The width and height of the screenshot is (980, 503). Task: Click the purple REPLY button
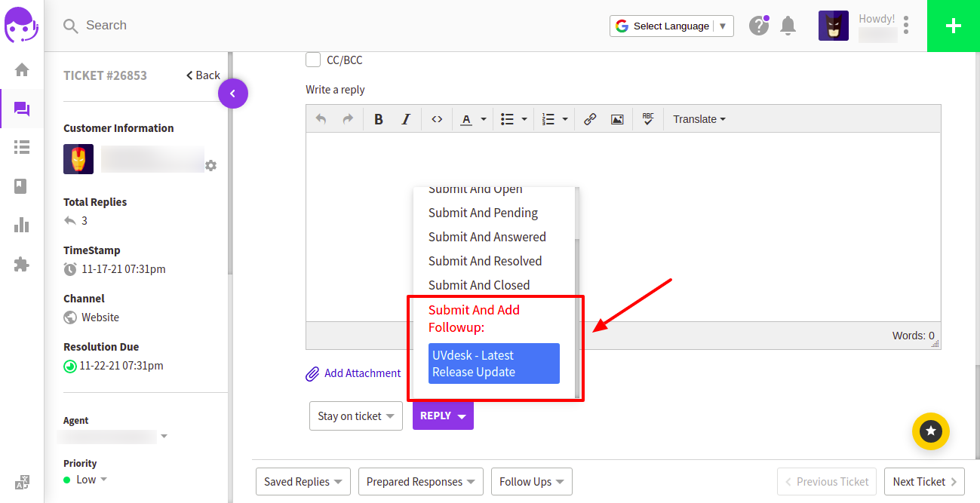tap(443, 416)
